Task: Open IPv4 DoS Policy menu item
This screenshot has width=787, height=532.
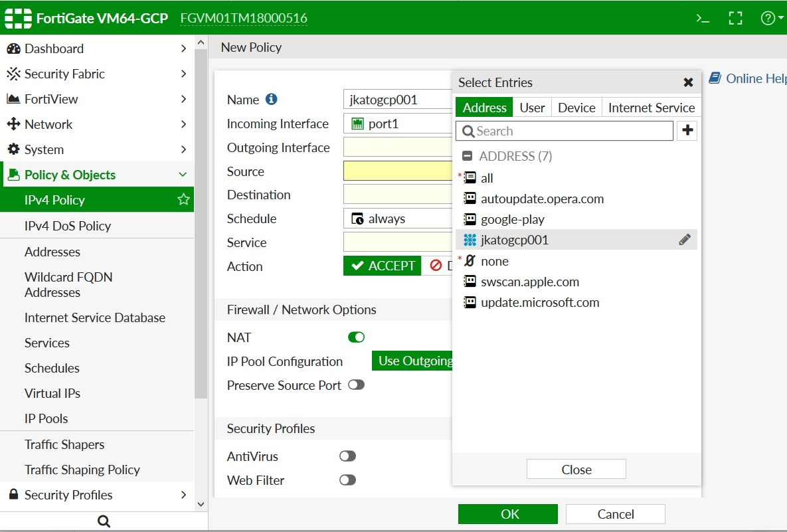Action: 97,226
